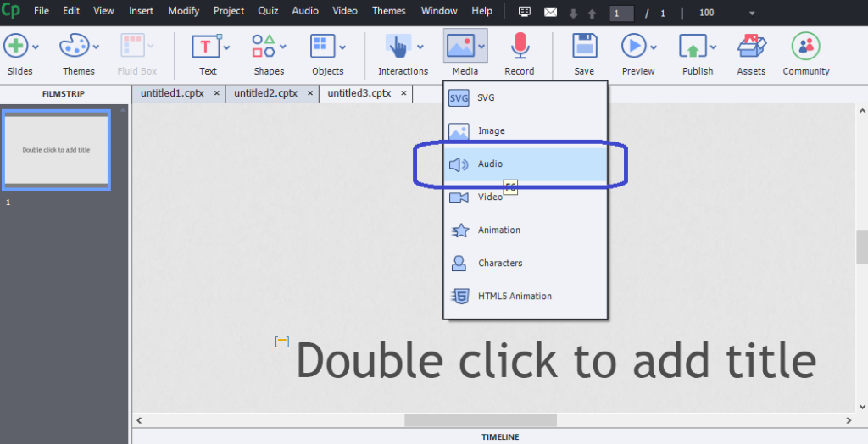Expand the Shapes dropdown arrow
The height and width of the screenshot is (444, 868).
pyautogui.click(x=283, y=47)
